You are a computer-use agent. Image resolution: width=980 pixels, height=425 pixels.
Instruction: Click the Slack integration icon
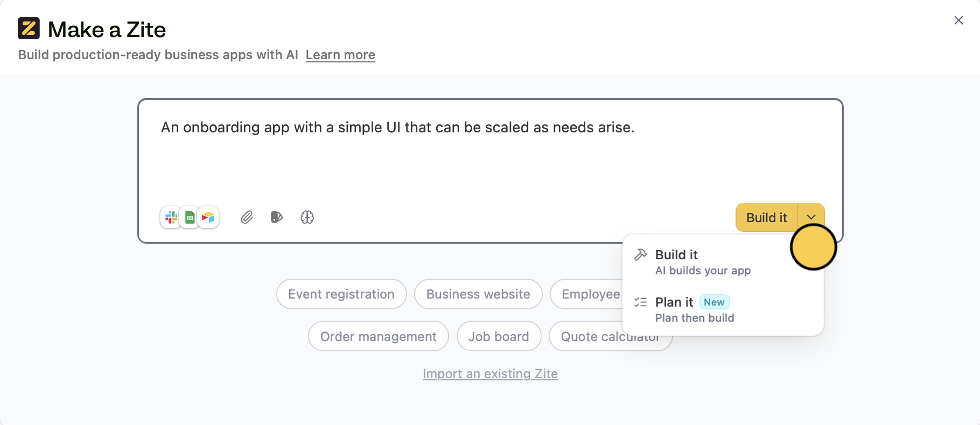[171, 217]
